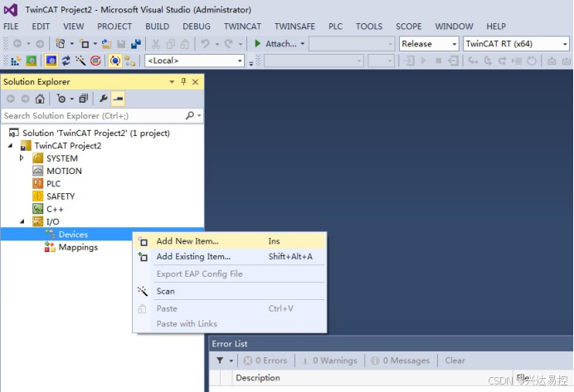Image resolution: width=574 pixels, height=392 pixels.
Task: Open the DEBUG menu
Action: coord(197,27)
